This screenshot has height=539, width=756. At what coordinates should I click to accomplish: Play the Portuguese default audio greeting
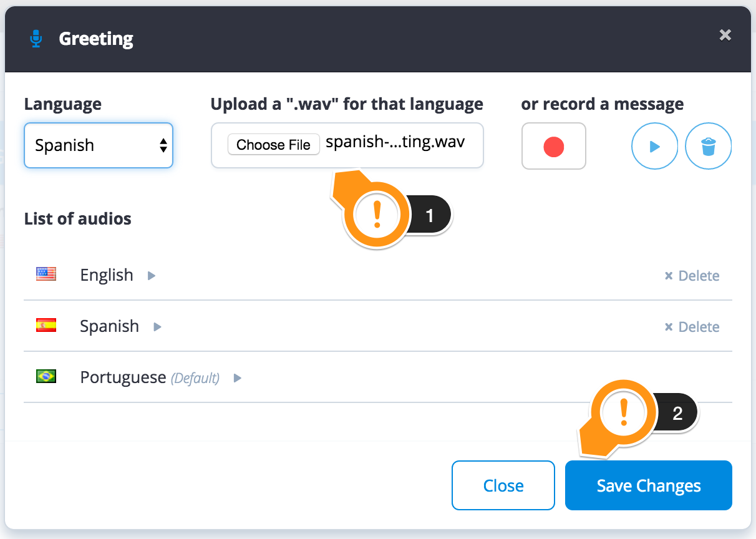pyautogui.click(x=238, y=378)
